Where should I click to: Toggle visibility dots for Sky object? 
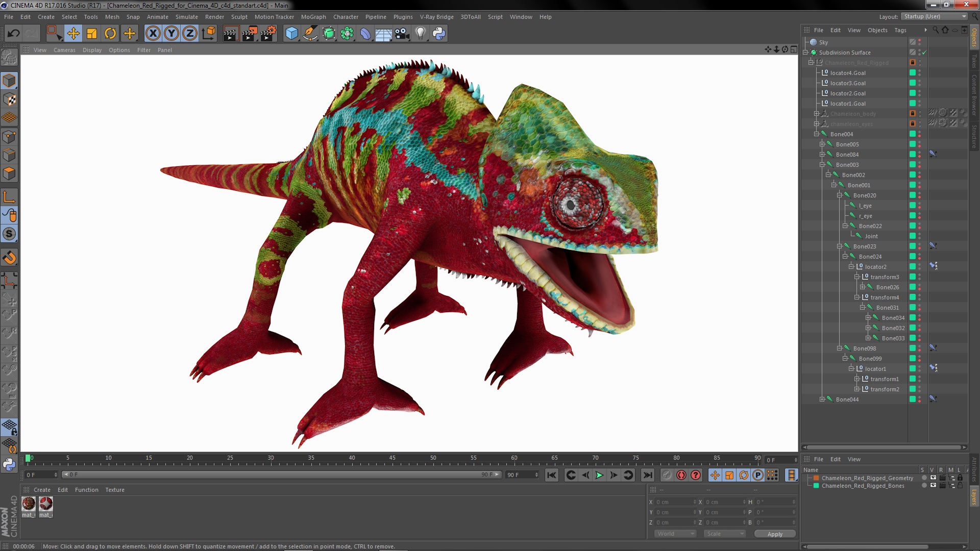[x=920, y=42]
